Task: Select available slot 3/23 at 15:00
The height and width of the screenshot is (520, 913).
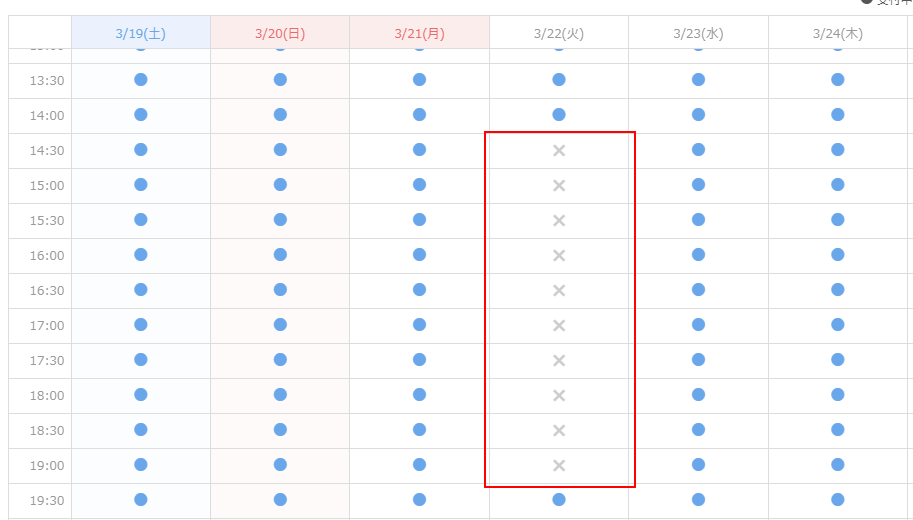Action: [x=698, y=185]
